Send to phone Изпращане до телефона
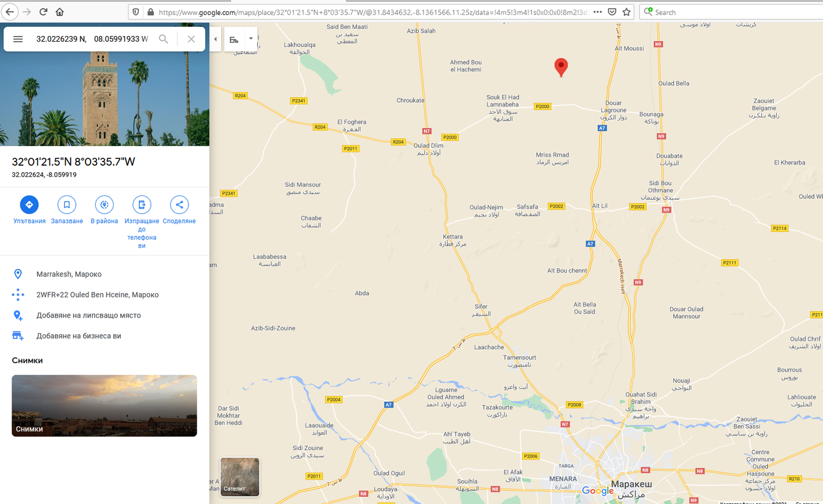The height and width of the screenshot is (504, 823). tap(142, 222)
